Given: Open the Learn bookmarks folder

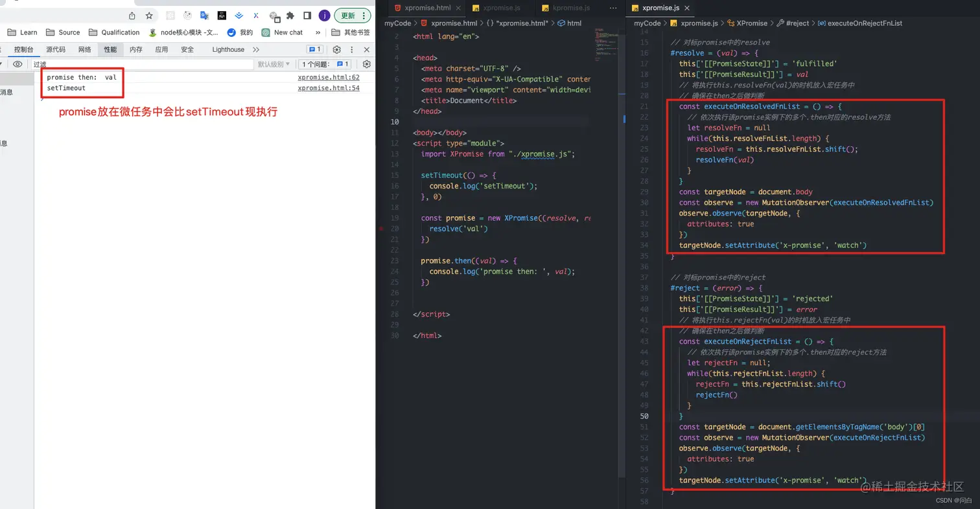Looking at the screenshot, I should 23,32.
